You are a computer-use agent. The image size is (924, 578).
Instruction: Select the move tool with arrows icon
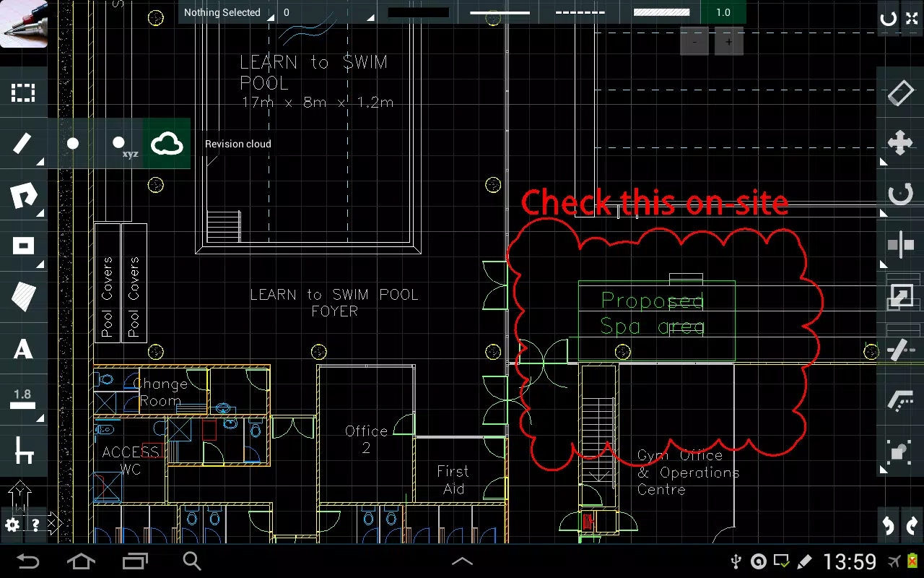coord(900,144)
